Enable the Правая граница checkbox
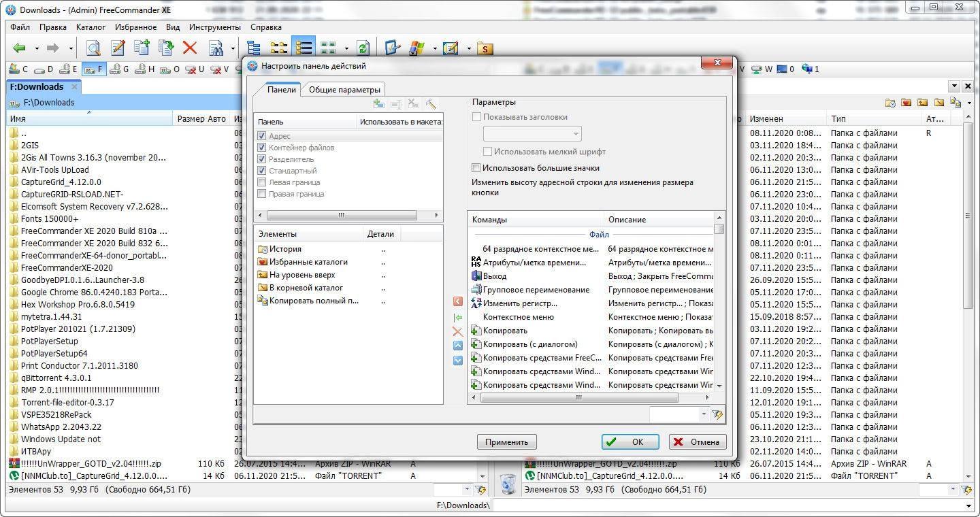 coord(262,194)
